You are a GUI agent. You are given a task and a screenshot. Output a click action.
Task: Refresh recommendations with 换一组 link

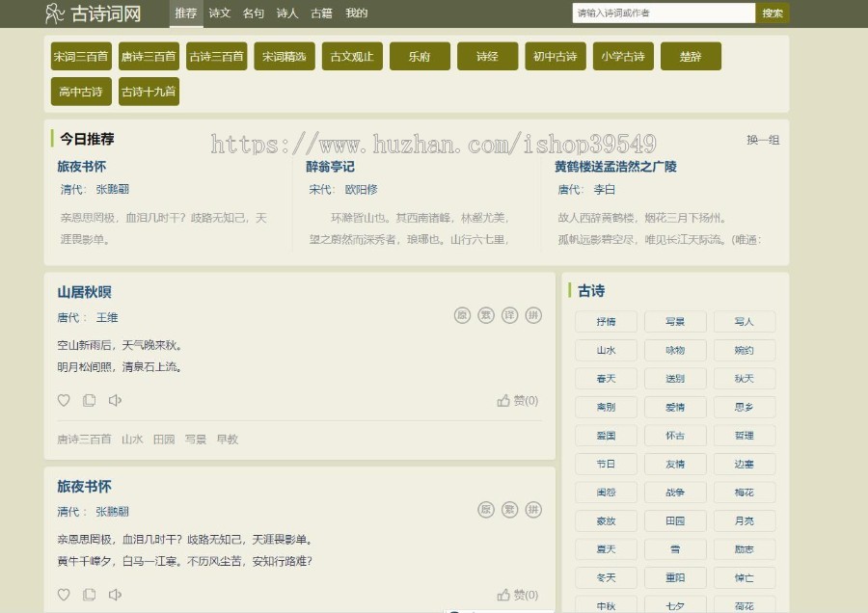(x=762, y=140)
